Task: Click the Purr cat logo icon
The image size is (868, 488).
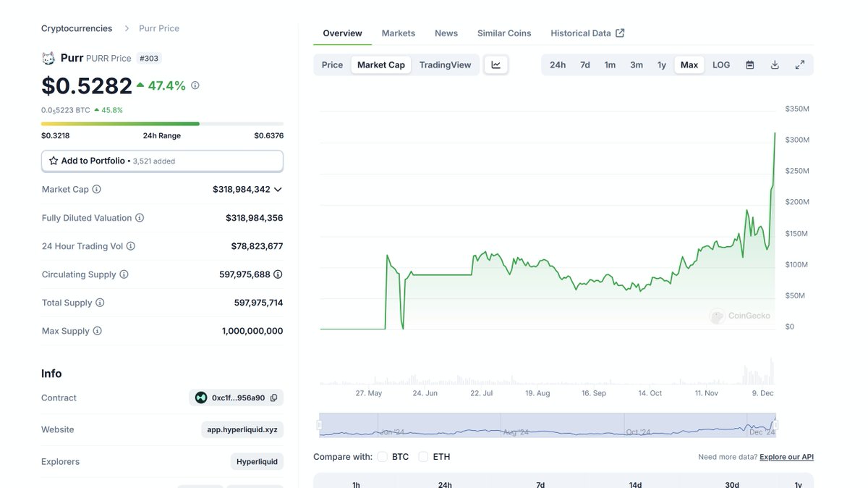Action: pos(48,59)
